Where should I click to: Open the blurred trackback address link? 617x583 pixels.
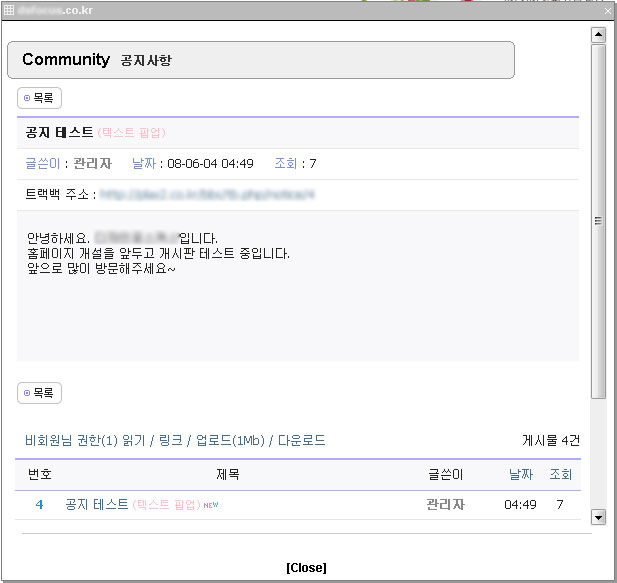(207, 194)
